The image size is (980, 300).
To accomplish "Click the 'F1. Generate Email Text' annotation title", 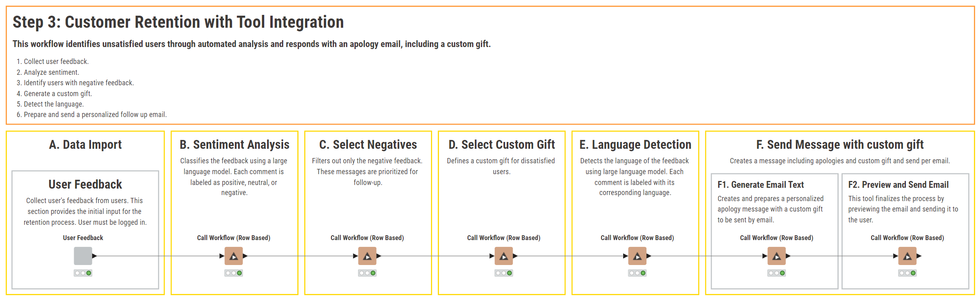I will coord(760,185).
